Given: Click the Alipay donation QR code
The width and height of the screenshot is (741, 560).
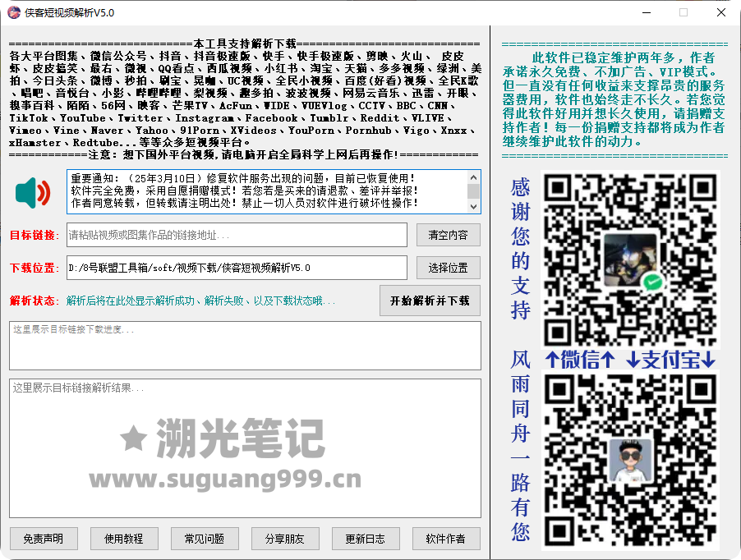Looking at the screenshot, I should click(630, 461).
